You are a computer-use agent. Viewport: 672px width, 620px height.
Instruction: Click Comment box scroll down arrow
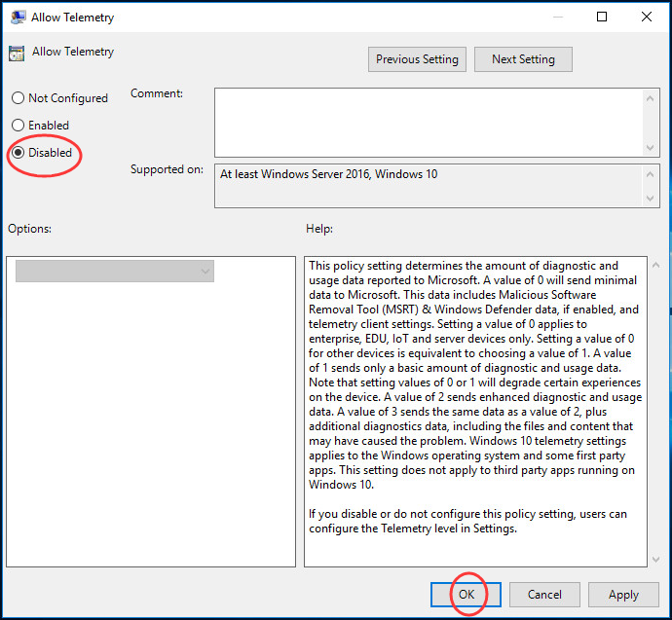pyautogui.click(x=651, y=148)
